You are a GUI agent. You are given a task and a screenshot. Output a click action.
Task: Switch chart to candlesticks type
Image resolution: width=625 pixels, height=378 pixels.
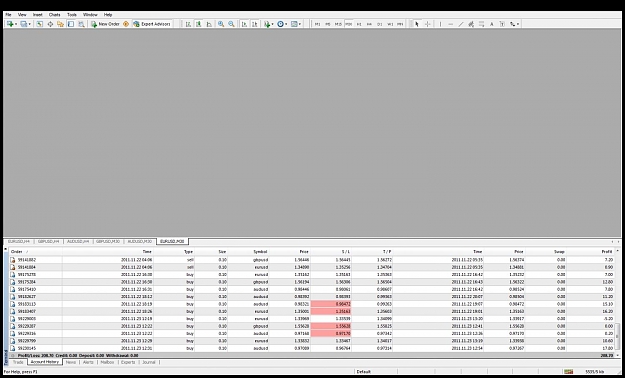coord(198,24)
